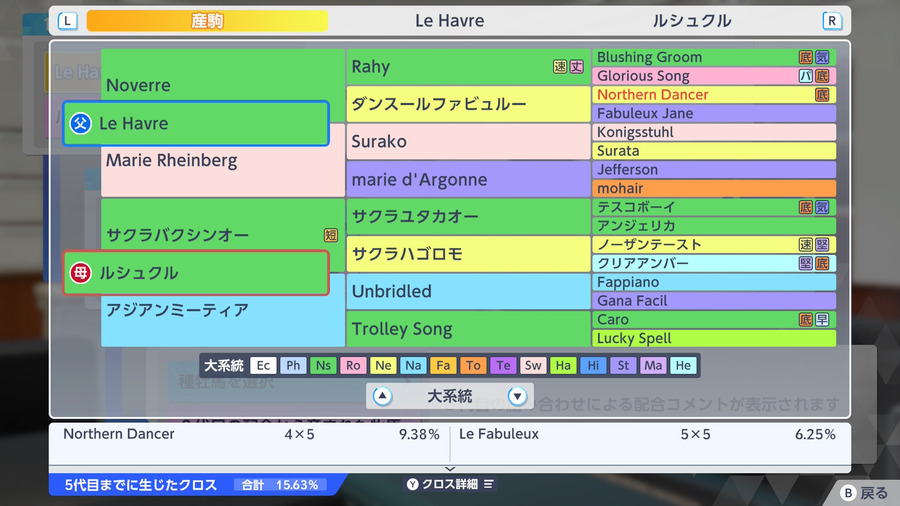The height and width of the screenshot is (506, 900).
Task: Select the Gana Facil row
Action: (714, 301)
